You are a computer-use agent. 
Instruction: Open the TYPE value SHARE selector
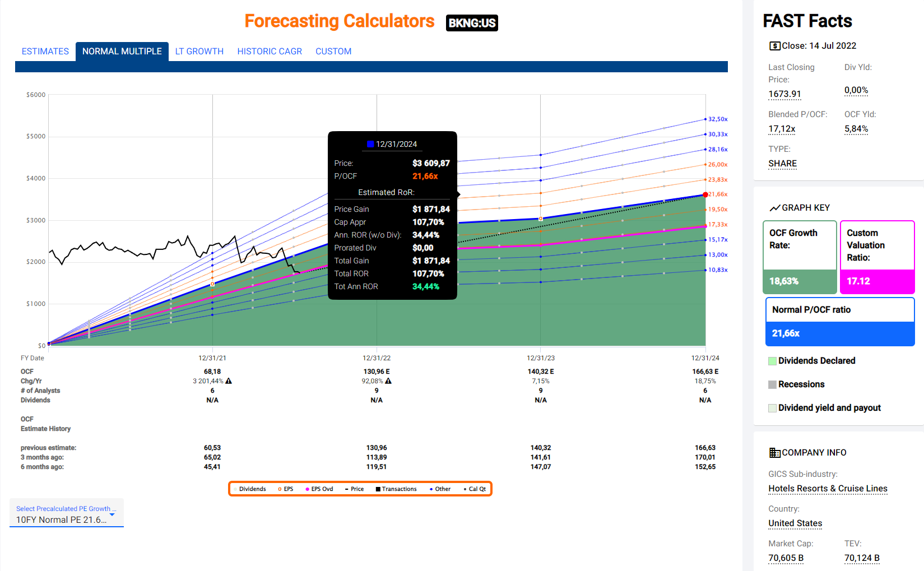pos(782,164)
